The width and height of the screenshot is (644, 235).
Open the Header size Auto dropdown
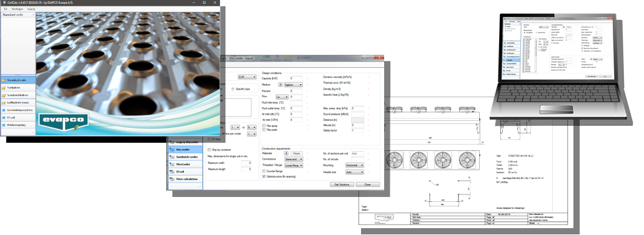pyautogui.click(x=354, y=172)
